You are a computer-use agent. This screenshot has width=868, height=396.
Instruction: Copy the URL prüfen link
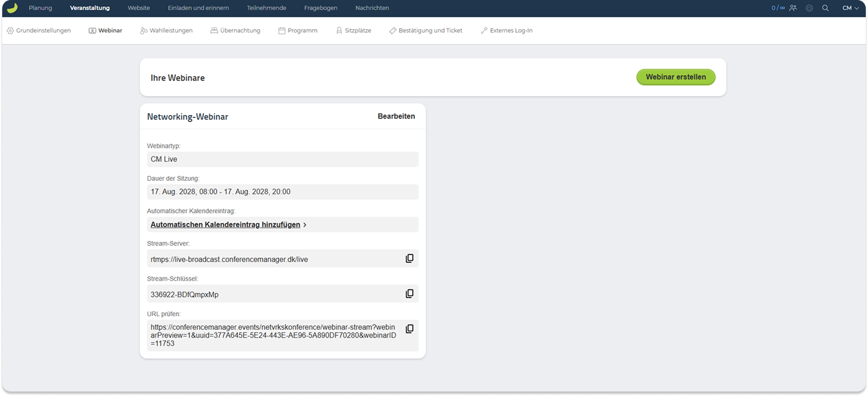point(410,329)
